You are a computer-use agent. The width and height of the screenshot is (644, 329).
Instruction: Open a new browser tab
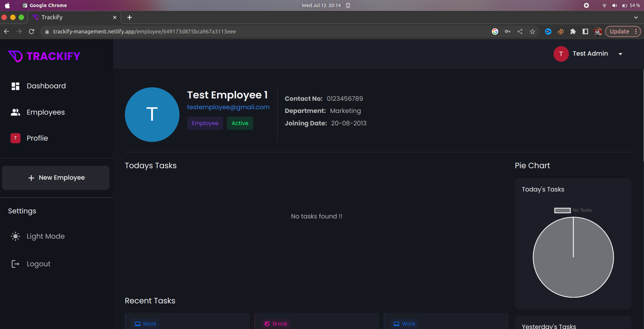129,17
